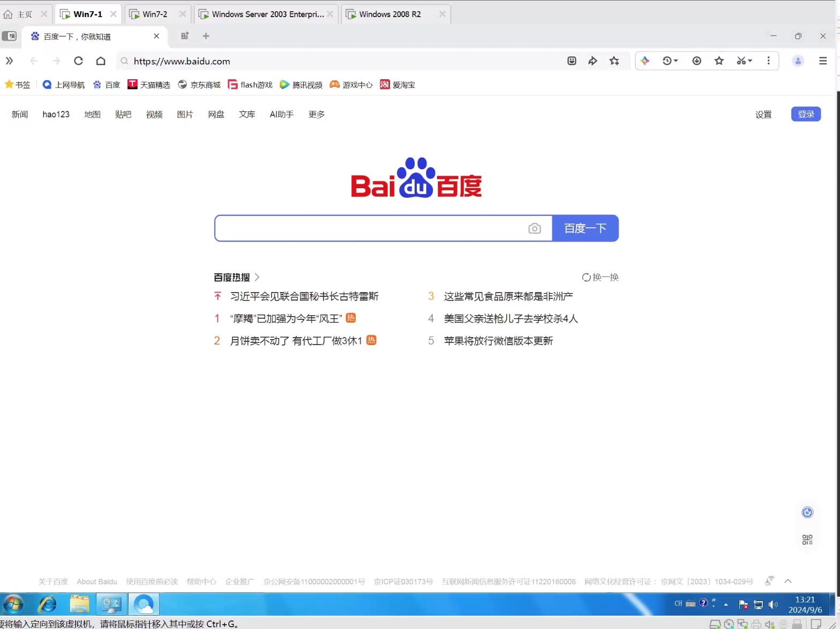Open the 上网导航 bookmark
840x629 pixels.
coord(64,85)
